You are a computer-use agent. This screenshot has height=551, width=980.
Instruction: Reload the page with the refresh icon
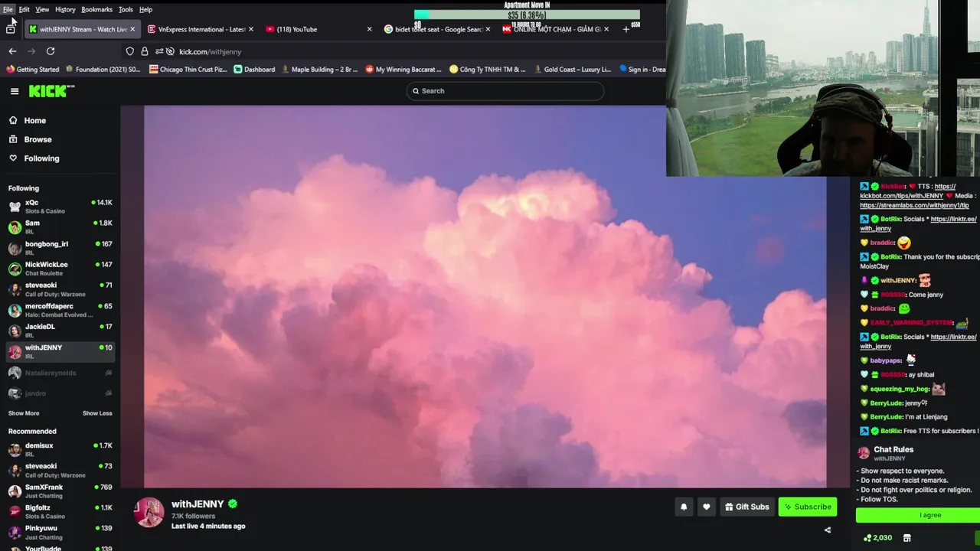point(51,51)
